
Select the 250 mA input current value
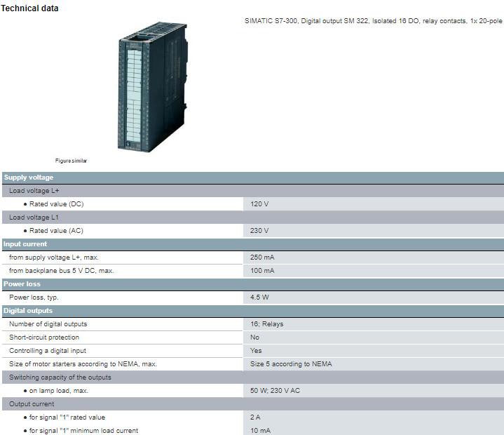(x=262, y=257)
